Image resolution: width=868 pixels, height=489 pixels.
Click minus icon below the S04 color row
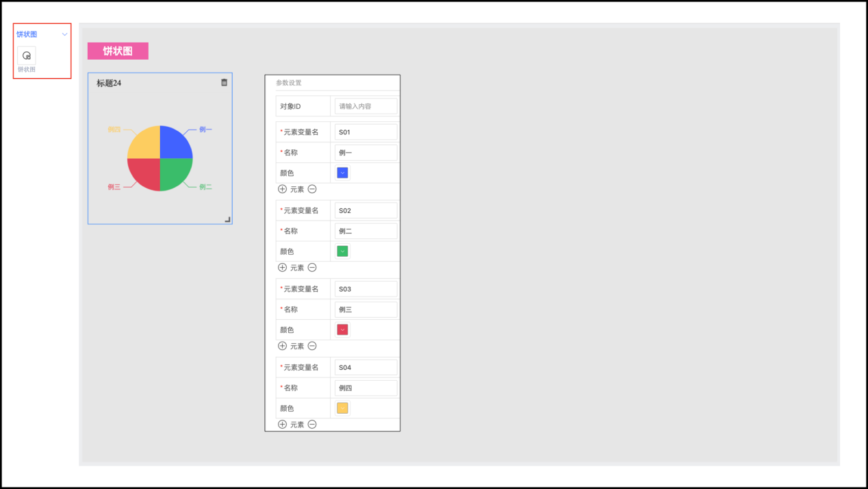(x=312, y=425)
